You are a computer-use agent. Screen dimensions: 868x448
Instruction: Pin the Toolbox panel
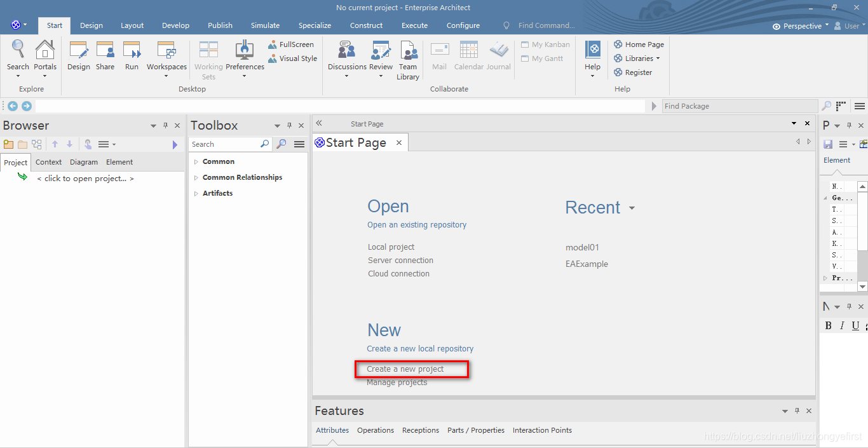coord(289,125)
